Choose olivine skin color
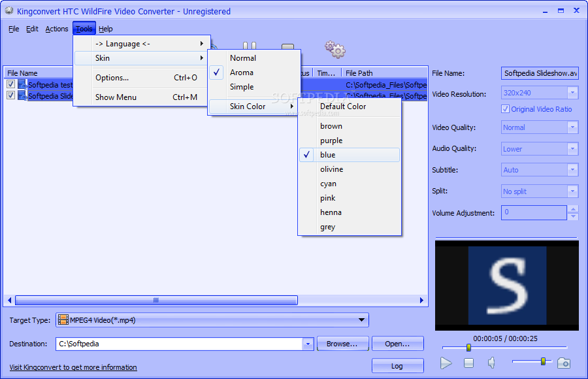588x379 pixels. coord(350,169)
